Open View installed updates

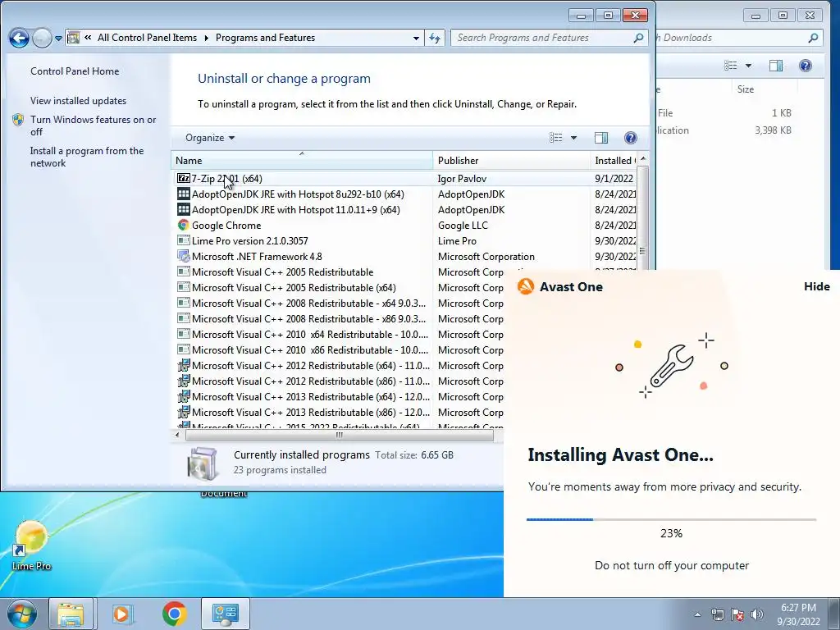pos(78,101)
